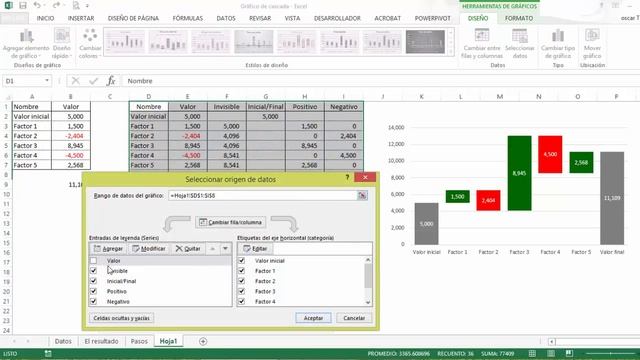Click the Save icon in quick access toolbar
The height and width of the screenshot is (360, 640).
click(x=23, y=6)
